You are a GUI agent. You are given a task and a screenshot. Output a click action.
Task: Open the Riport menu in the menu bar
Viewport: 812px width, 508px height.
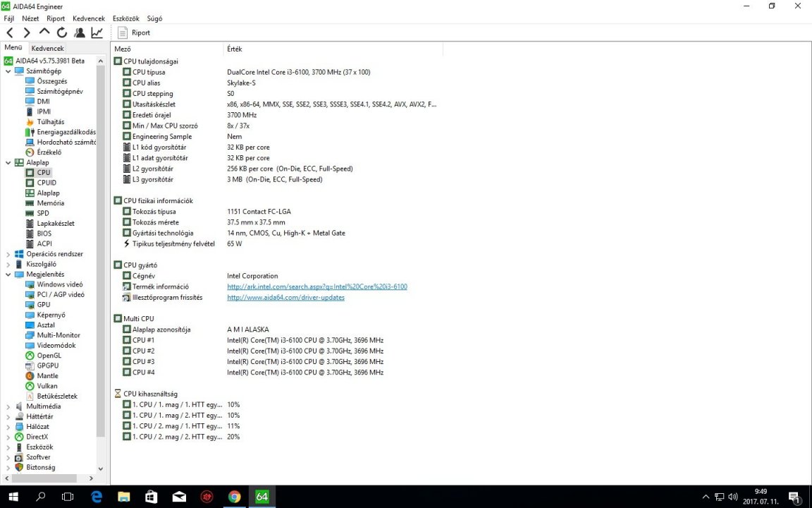pos(56,18)
